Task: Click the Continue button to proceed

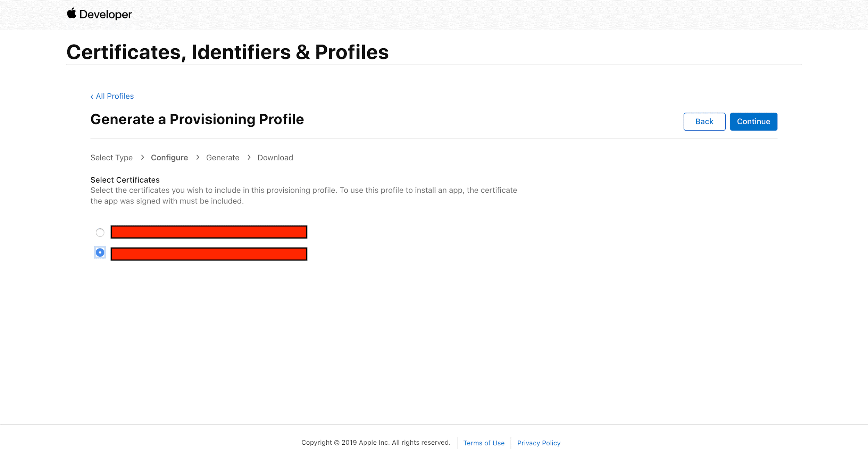Action: [x=753, y=121]
